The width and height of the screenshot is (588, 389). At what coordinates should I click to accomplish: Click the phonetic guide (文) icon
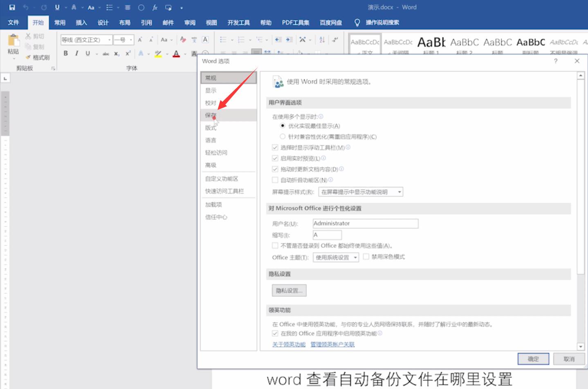[194, 40]
